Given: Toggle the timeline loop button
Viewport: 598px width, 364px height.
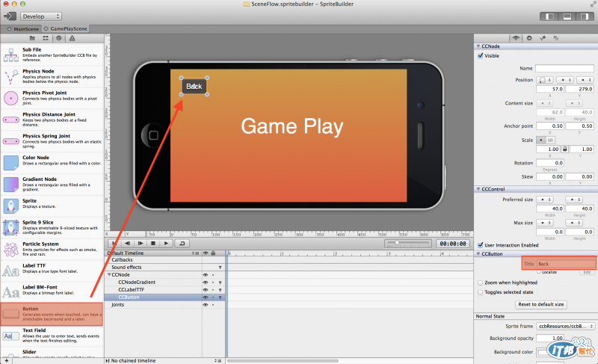Looking at the screenshot, I should (x=182, y=243).
